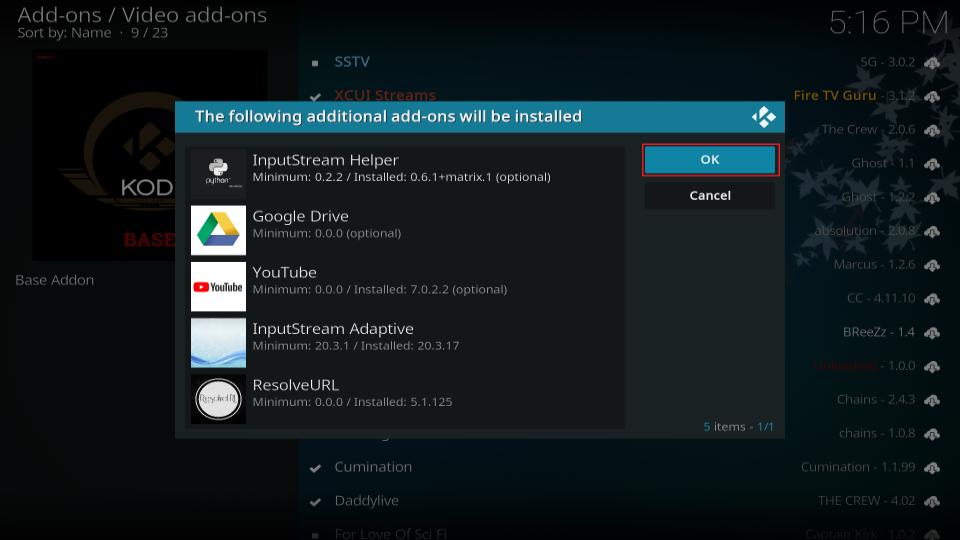The image size is (960, 540).
Task: Open SSTV add-on in background list
Action: 352,62
